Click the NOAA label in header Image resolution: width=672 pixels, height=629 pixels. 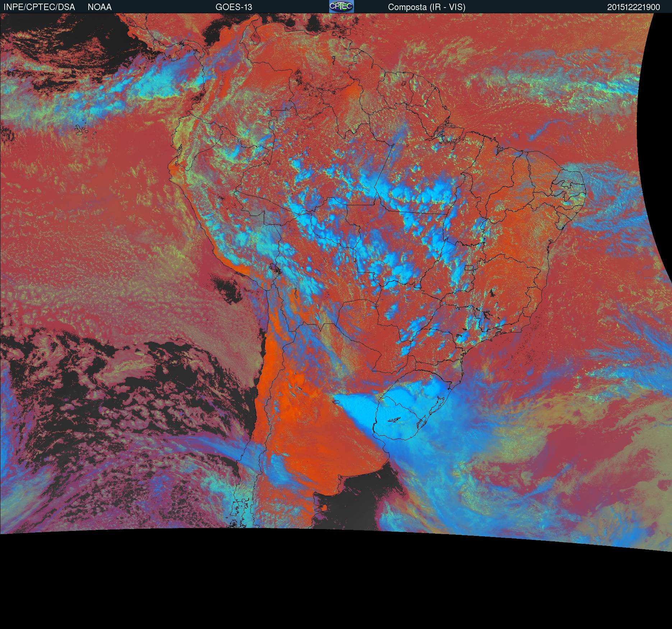(100, 7)
